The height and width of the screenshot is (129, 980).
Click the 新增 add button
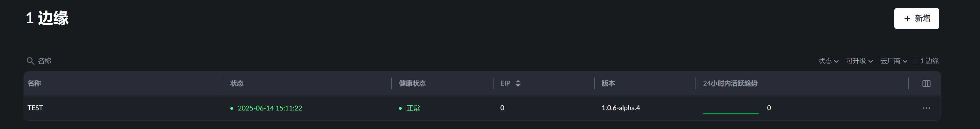click(916, 18)
